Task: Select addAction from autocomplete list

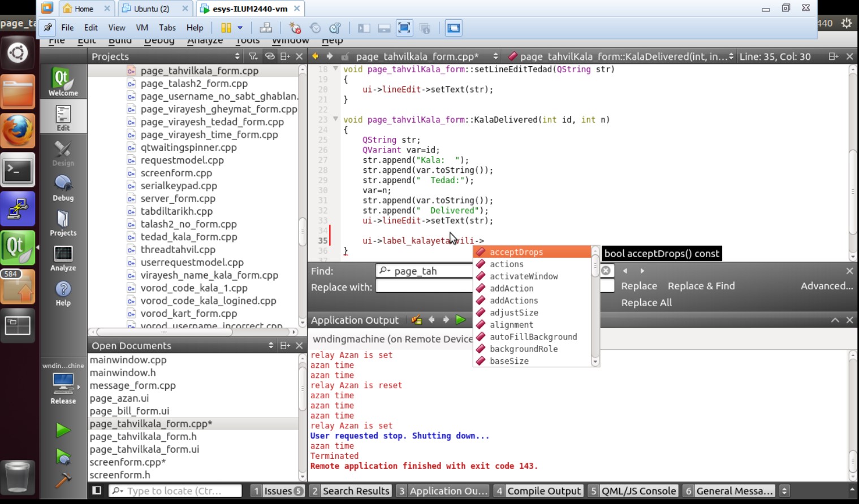Action: click(511, 288)
